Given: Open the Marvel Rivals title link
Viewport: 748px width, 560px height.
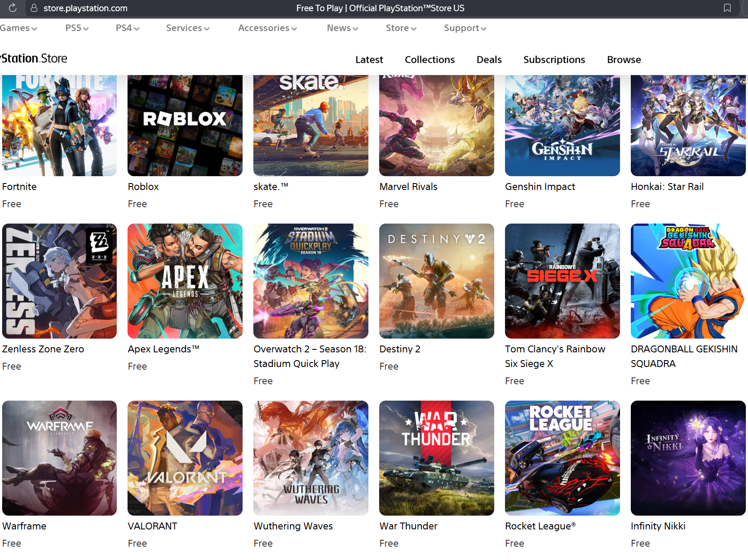Looking at the screenshot, I should click(408, 187).
